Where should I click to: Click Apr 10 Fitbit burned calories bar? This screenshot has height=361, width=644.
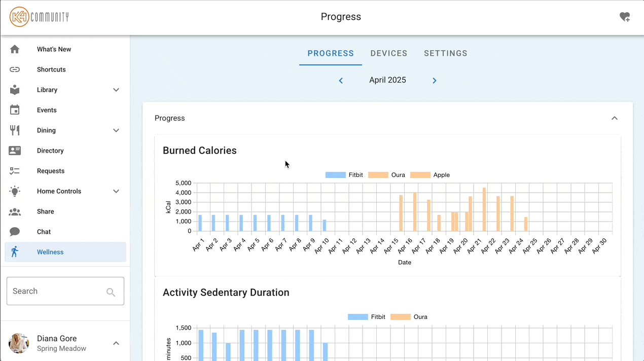(325, 226)
